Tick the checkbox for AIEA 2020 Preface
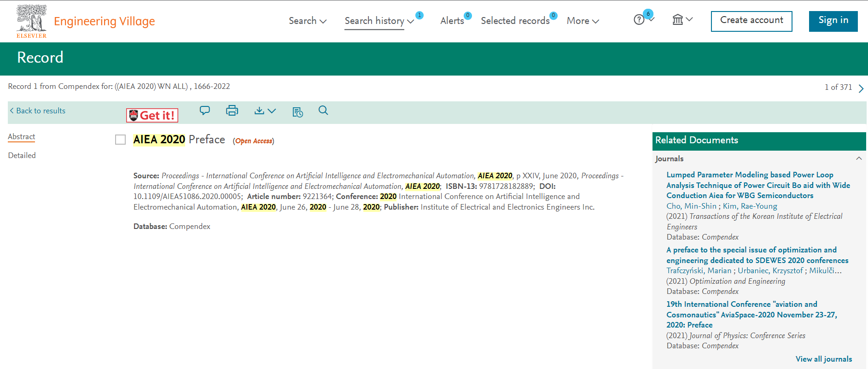The image size is (868, 369). [120, 140]
